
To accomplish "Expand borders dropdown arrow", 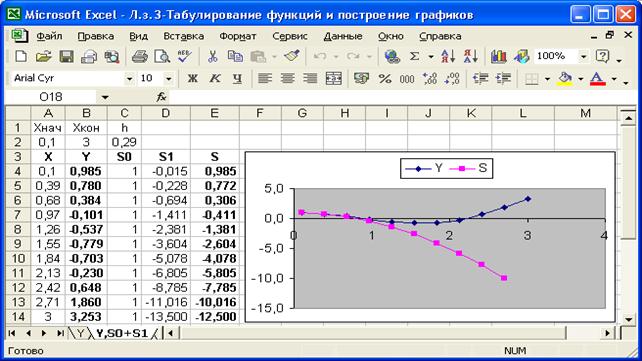I will (547, 78).
